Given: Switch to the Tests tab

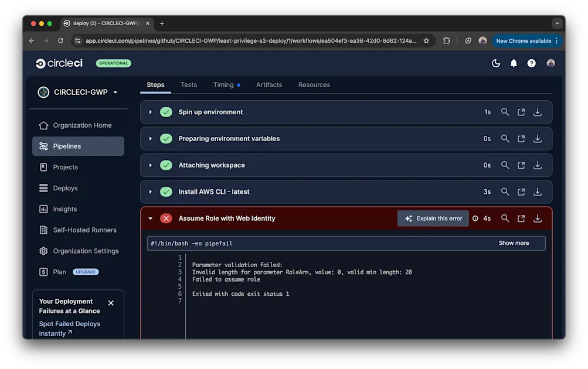Looking at the screenshot, I should click(x=189, y=85).
